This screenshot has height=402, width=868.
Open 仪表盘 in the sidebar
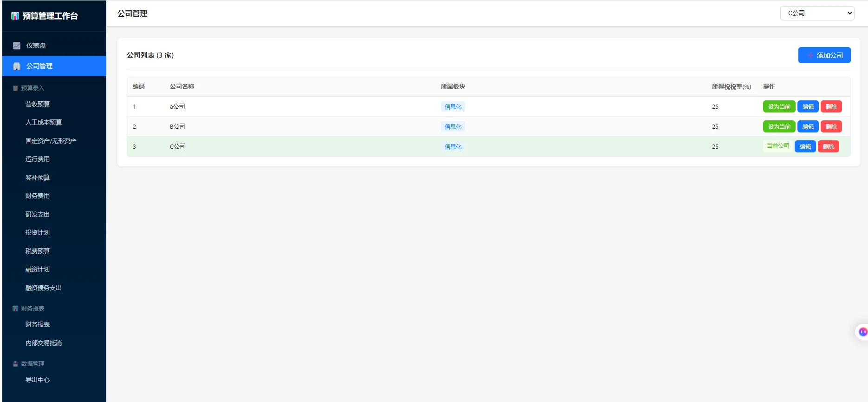coord(54,46)
